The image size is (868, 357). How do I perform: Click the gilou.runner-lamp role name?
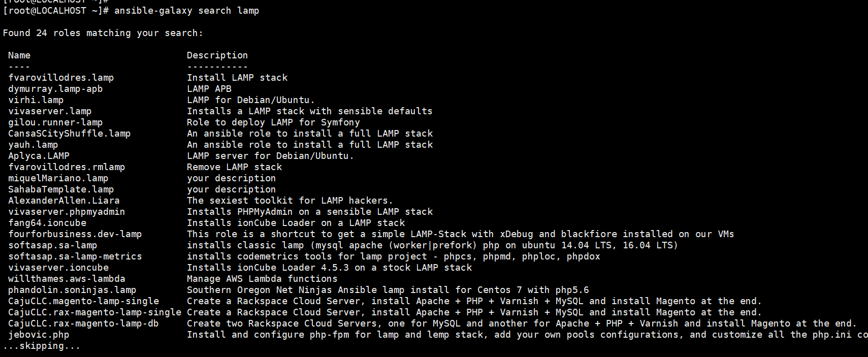click(55, 122)
